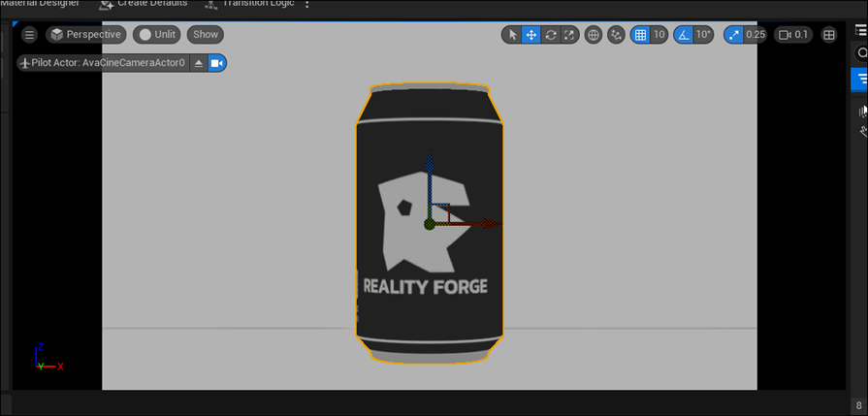868x416 pixels.
Task: Open the Material Designer tool
Action: (40, 3)
